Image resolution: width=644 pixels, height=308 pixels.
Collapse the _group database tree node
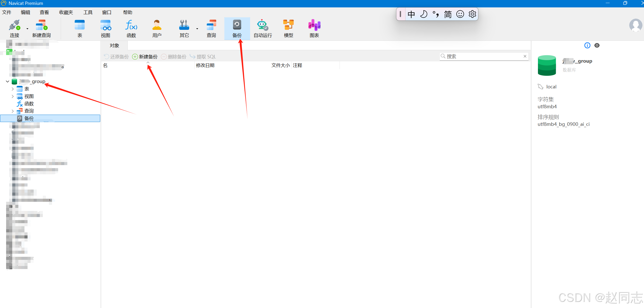7,82
